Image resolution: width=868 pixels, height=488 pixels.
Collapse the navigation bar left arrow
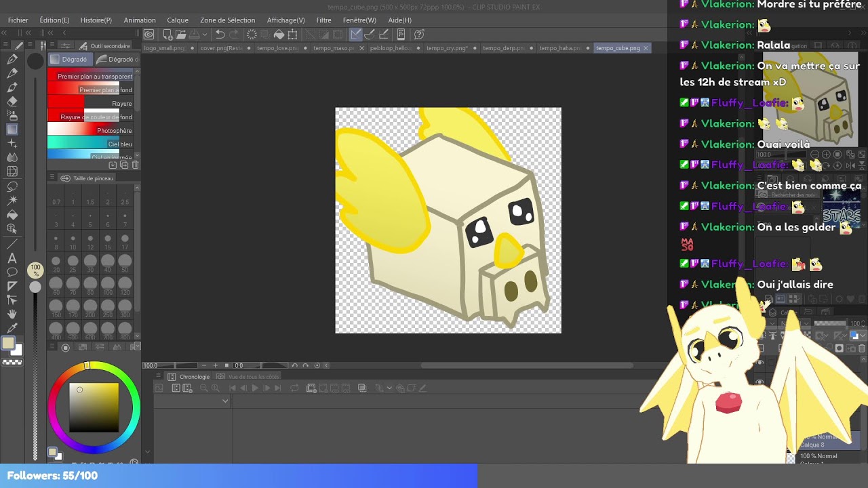(x=328, y=366)
